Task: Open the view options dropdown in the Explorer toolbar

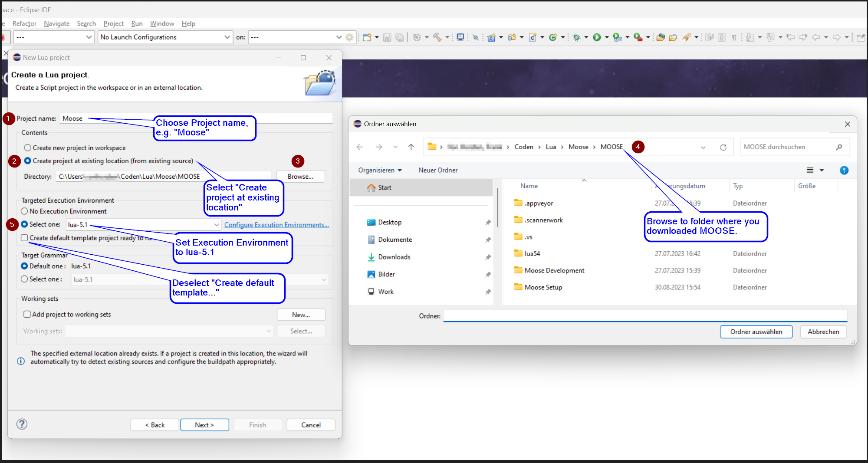Action: (821, 170)
